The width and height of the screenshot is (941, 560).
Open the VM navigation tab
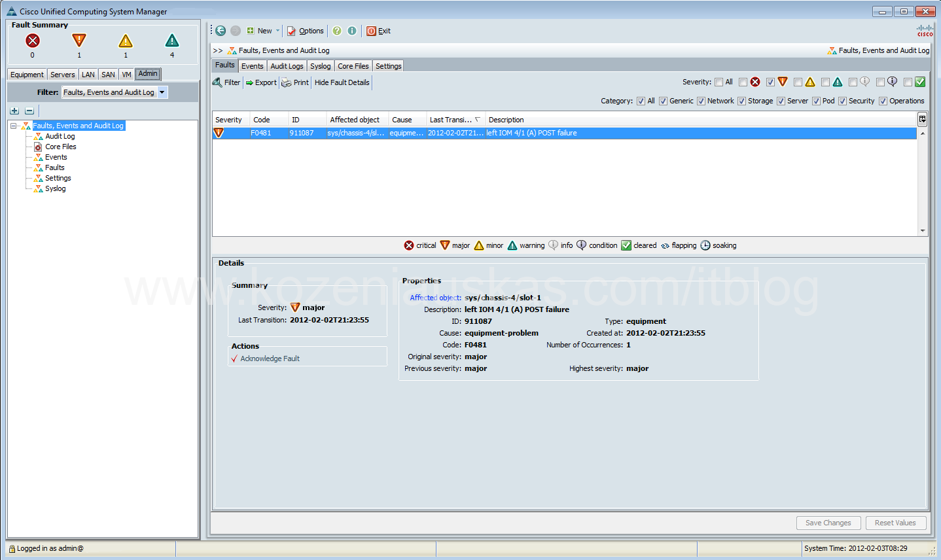(x=126, y=75)
